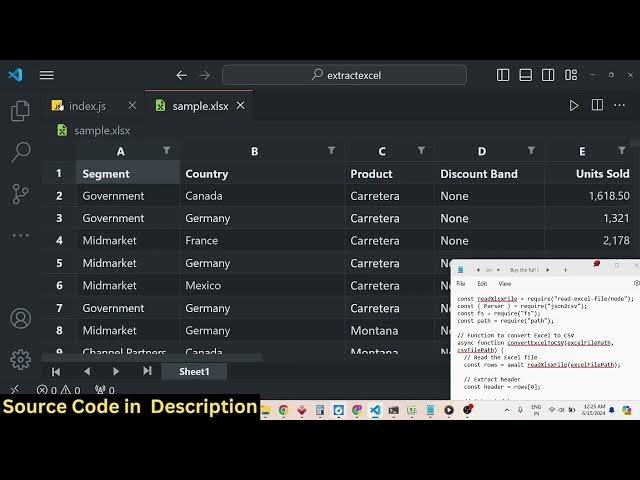Viewport: 640px width, 480px height.
Task: Select the Sheet1 worksheet tab
Action: click(194, 371)
